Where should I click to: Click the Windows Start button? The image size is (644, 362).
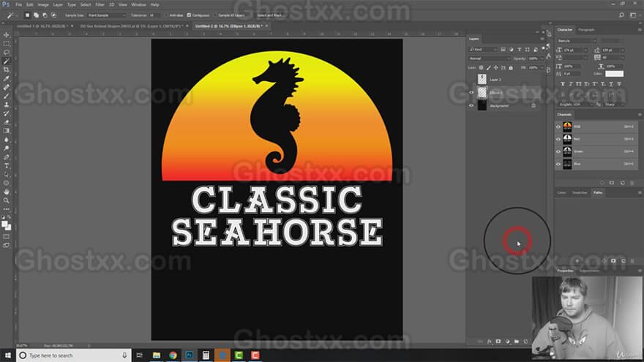click(x=8, y=355)
